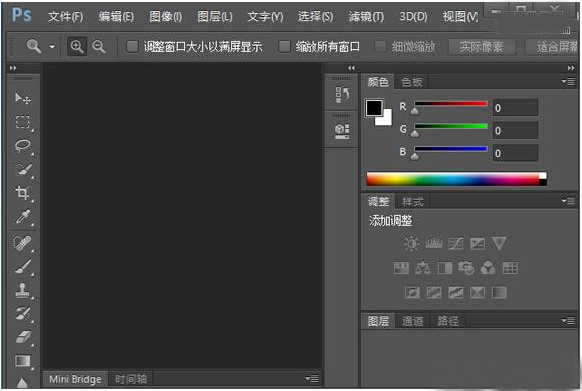Click the zoom in magnifier button

coord(77,46)
